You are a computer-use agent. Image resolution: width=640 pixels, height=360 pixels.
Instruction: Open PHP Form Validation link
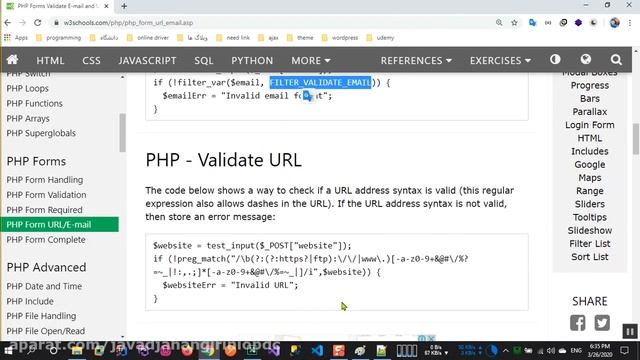tap(46, 195)
